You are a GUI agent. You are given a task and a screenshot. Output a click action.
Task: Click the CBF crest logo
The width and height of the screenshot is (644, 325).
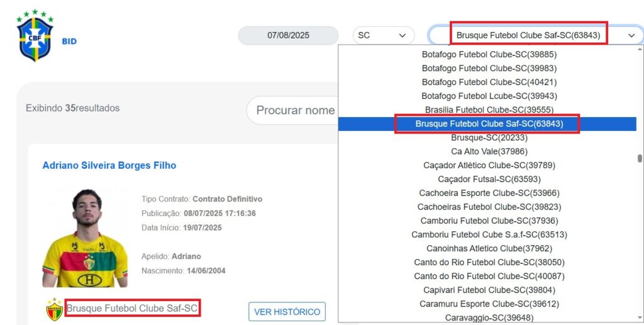pos(35,35)
